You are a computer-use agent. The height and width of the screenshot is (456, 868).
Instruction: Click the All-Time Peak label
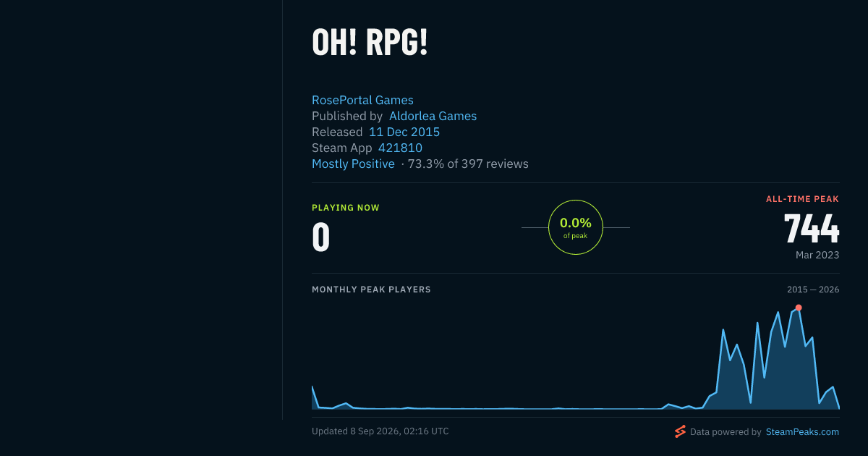point(802,199)
